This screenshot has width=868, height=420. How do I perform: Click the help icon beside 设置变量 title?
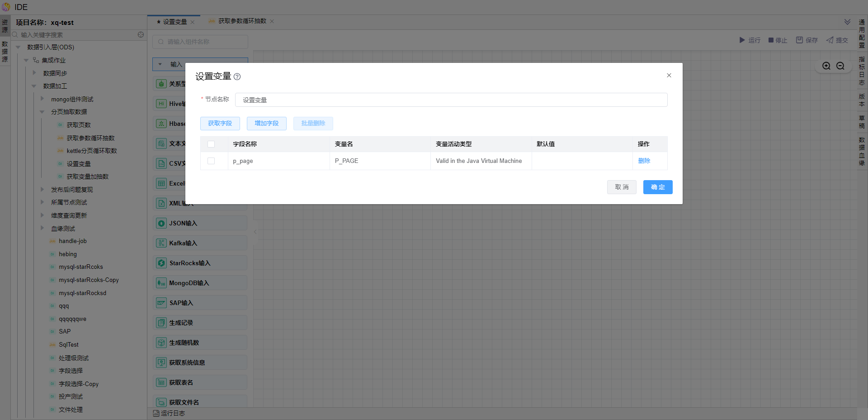pos(237,77)
